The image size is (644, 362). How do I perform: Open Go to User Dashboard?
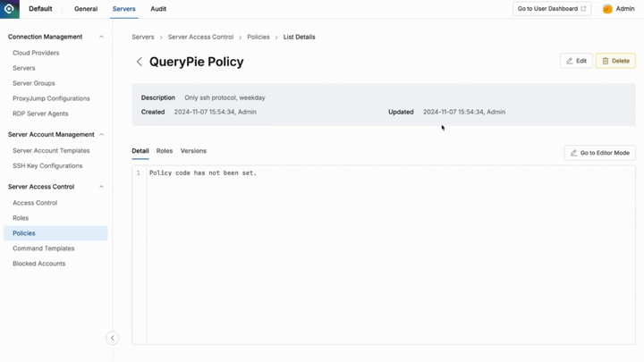[x=552, y=9]
